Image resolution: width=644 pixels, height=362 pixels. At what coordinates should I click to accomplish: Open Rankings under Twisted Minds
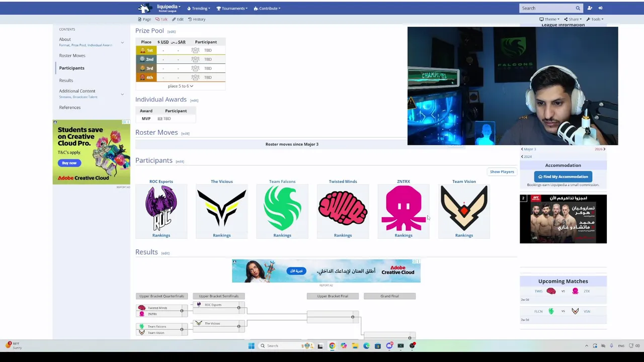coord(343,235)
